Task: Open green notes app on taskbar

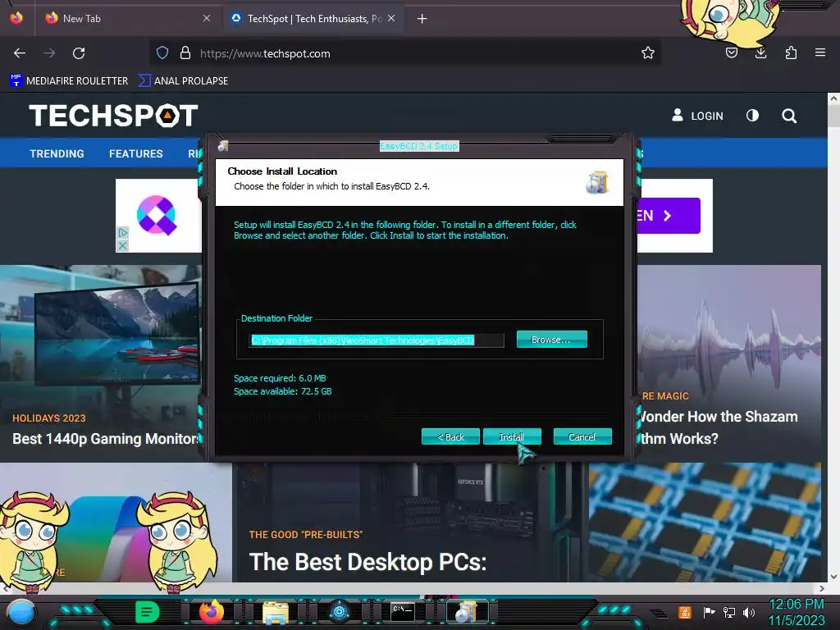Action: click(x=148, y=612)
